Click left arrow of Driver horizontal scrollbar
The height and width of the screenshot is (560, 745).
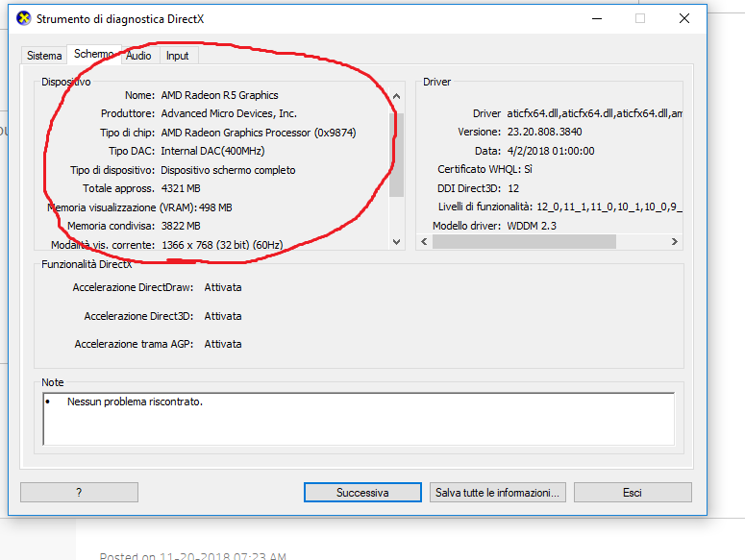tap(424, 241)
